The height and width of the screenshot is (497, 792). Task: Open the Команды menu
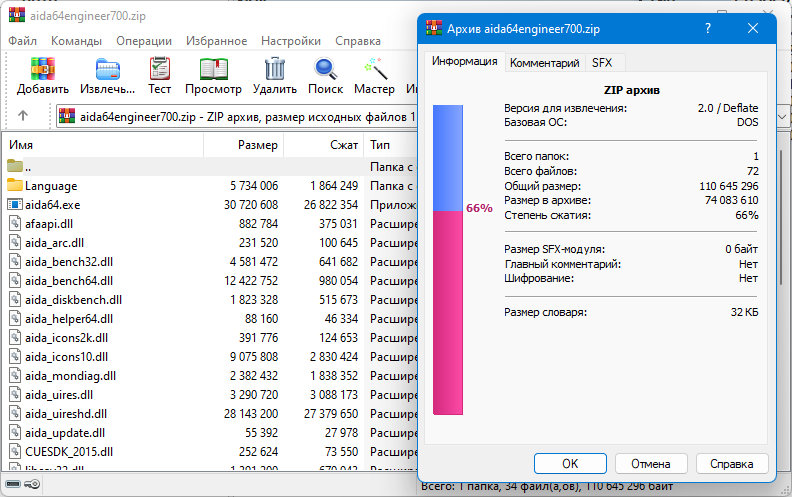coord(76,41)
